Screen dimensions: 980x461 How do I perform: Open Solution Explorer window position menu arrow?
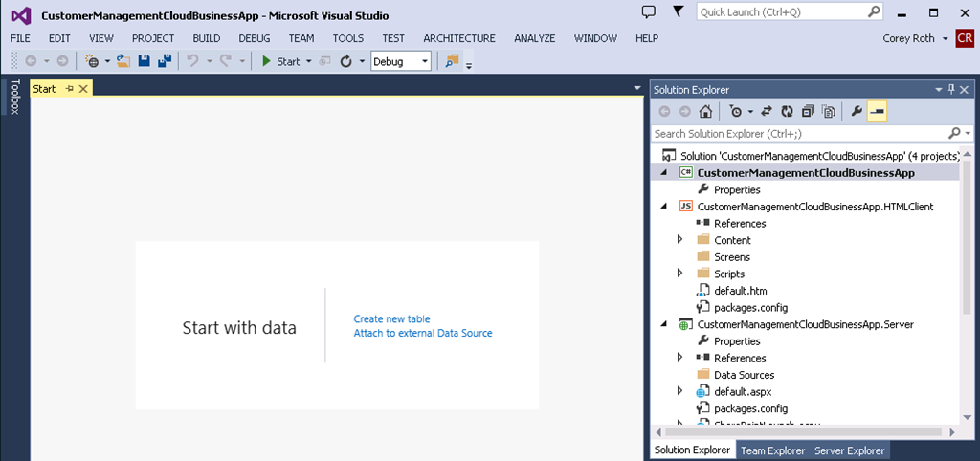[939, 89]
